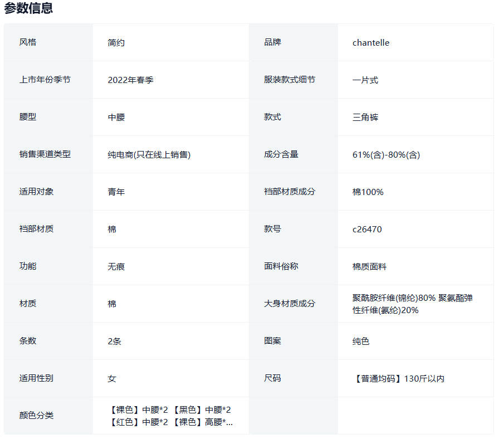The image size is (504, 439).
Task: Click the 棉100% crotch composition value
Action: point(368,192)
